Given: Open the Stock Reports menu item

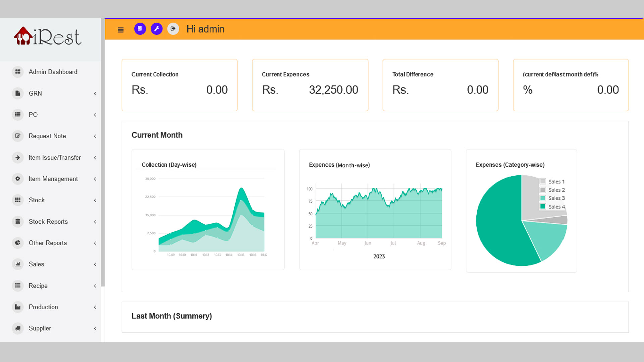Looking at the screenshot, I should [50, 222].
